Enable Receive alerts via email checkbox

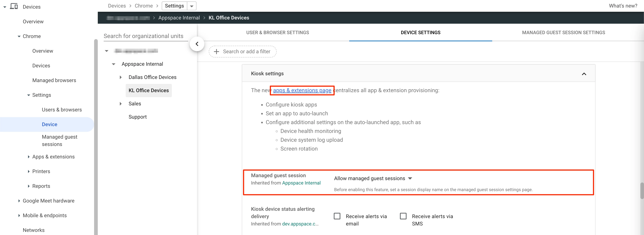coord(337,216)
